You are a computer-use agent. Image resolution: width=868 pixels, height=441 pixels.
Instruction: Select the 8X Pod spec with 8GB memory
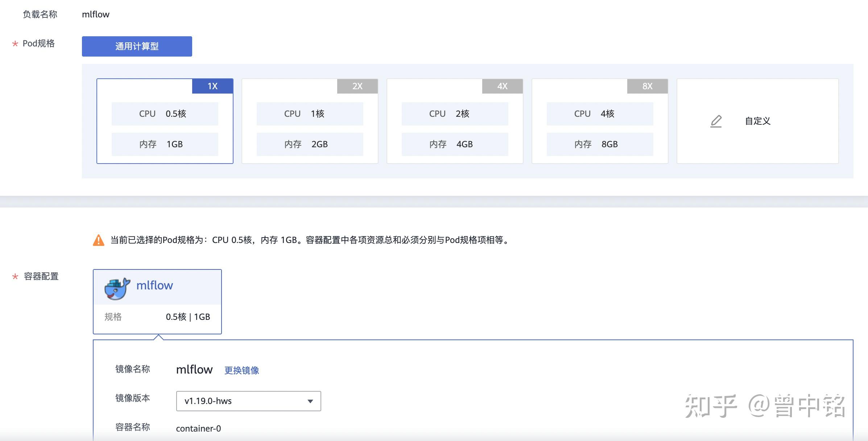point(600,121)
